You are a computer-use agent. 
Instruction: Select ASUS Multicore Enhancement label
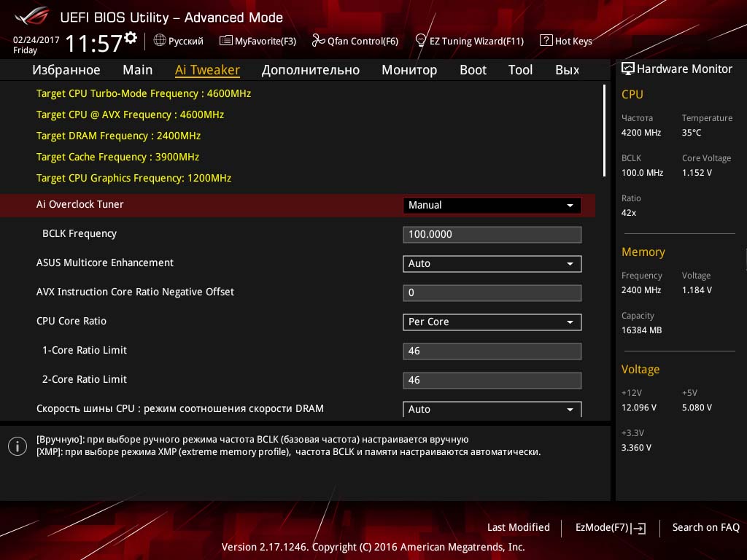coord(105,262)
